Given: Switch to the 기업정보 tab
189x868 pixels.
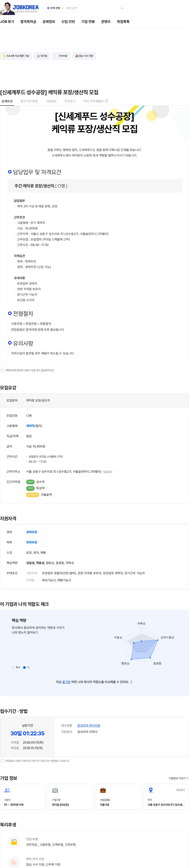Looking at the screenshot, I should pos(51,101).
